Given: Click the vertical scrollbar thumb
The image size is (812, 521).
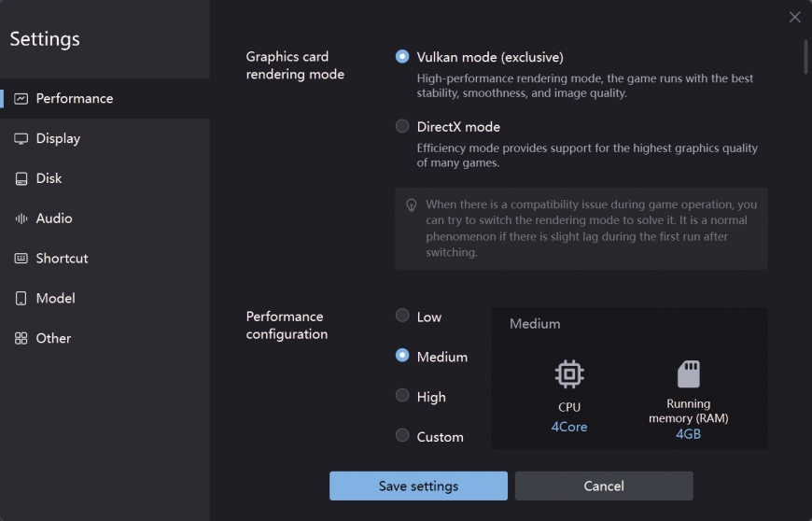Looking at the screenshot, I should pyautogui.click(x=805, y=57).
